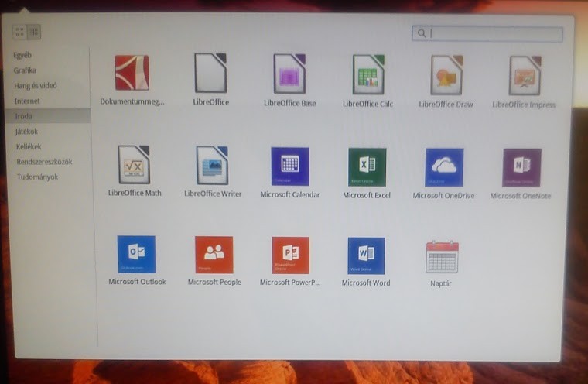Switch to the grid view button
The height and width of the screenshot is (384, 588).
[19, 32]
